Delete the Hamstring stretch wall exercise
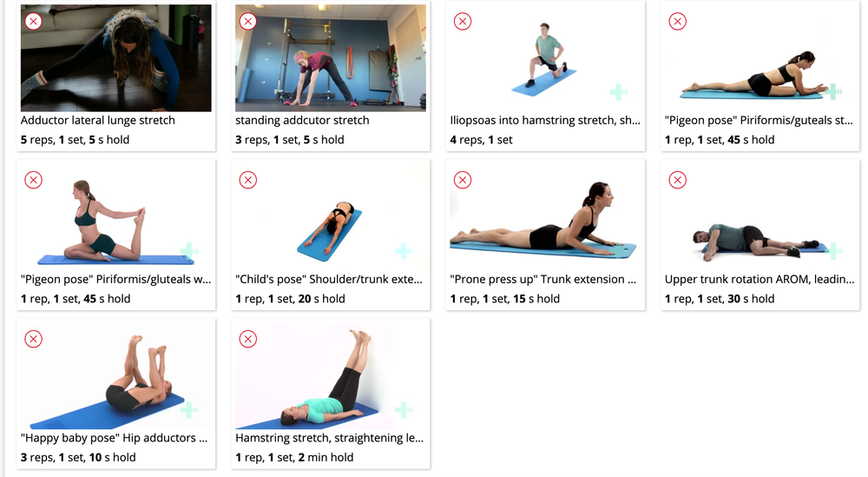 pyautogui.click(x=248, y=339)
